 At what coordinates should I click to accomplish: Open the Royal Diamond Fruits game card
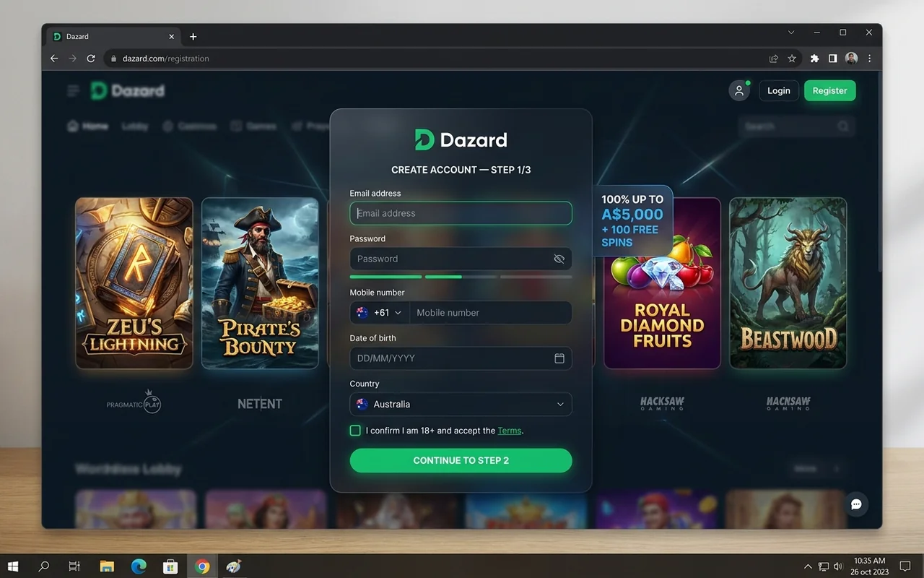pyautogui.click(x=662, y=283)
